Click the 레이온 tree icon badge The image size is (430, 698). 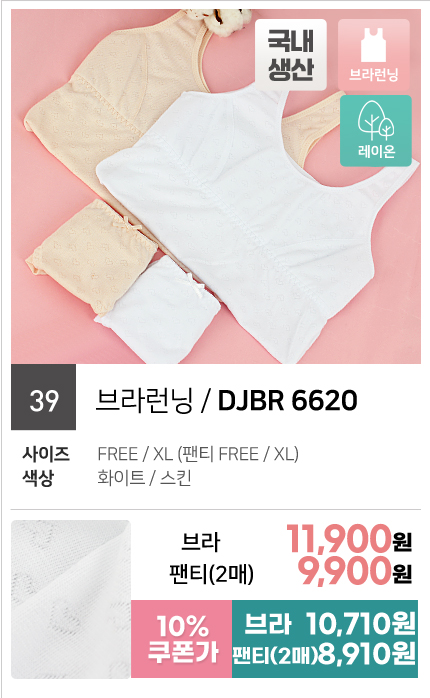tap(376, 131)
